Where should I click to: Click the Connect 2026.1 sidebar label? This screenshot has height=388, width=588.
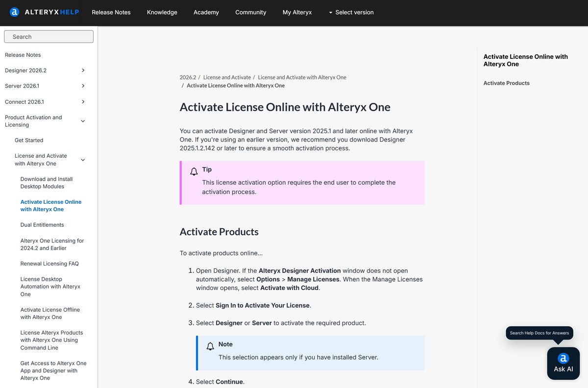point(24,102)
